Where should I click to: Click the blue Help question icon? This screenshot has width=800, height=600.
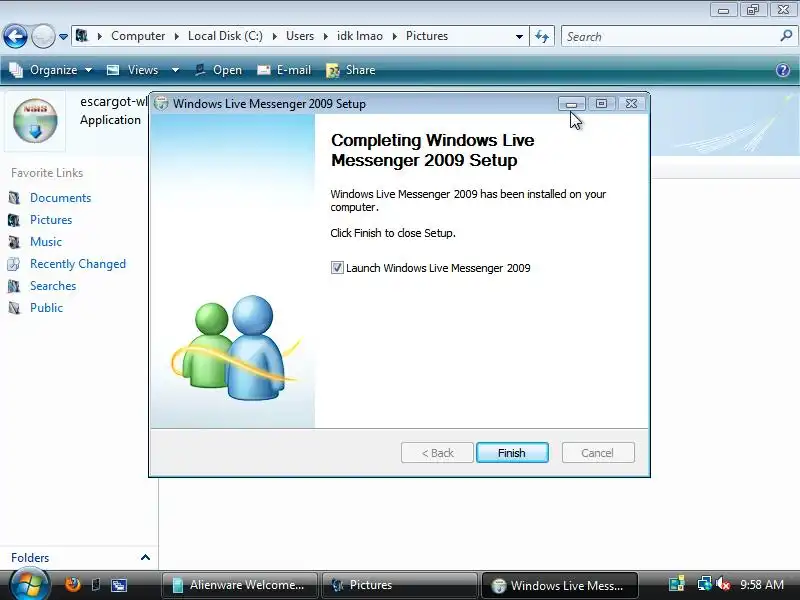(x=783, y=70)
